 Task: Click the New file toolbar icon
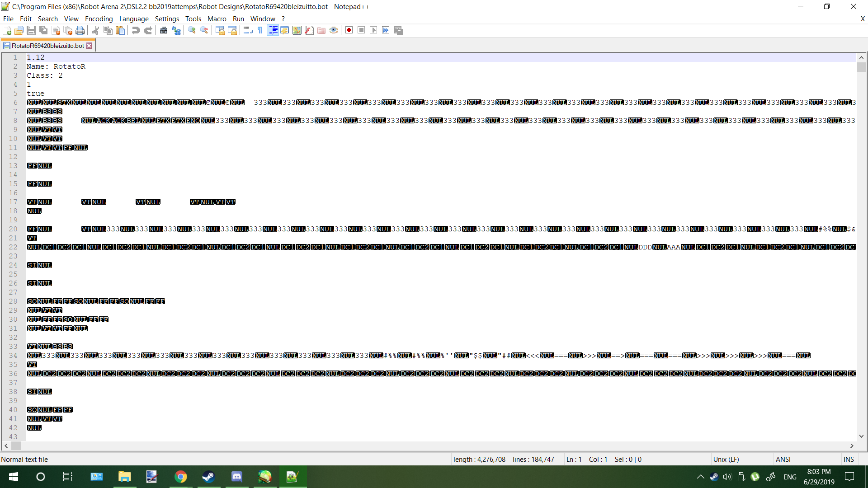pos(7,30)
